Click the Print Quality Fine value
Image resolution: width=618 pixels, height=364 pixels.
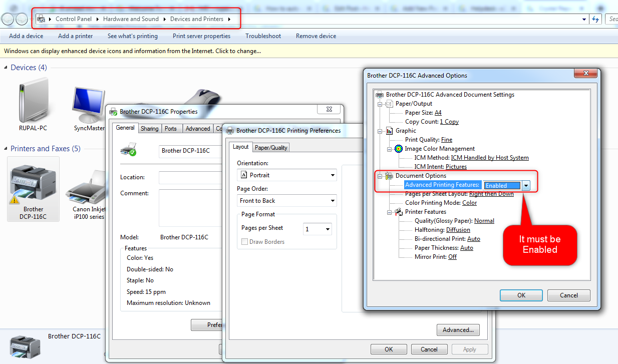point(447,140)
